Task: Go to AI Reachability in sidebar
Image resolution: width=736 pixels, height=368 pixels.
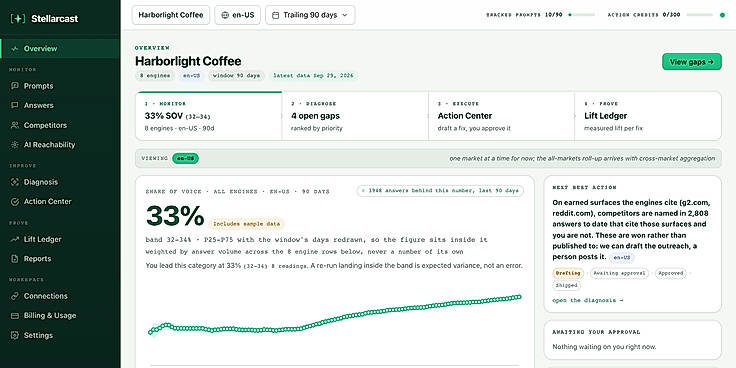Action: 60,145
